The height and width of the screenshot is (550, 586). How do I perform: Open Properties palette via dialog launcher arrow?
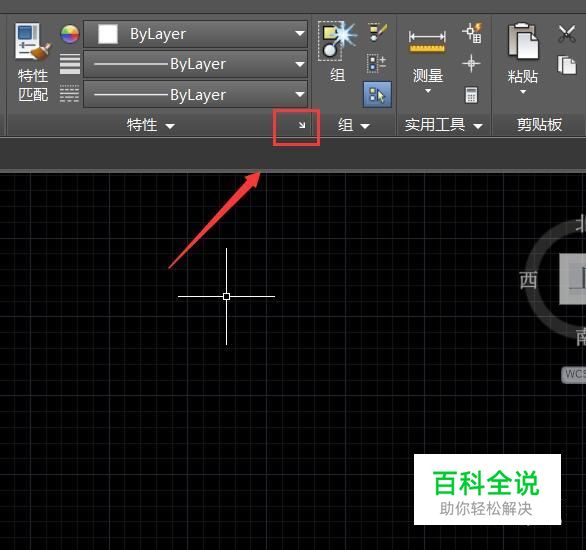pyautogui.click(x=302, y=125)
